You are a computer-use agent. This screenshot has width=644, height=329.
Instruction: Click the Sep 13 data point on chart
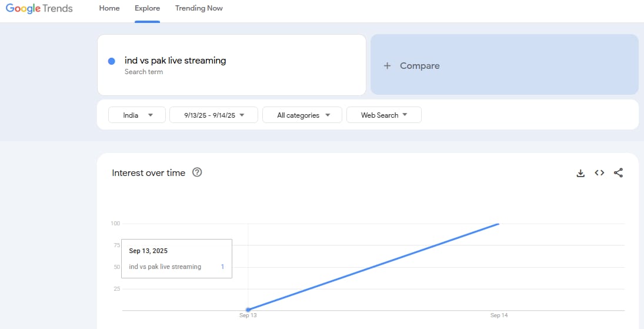[248, 310]
